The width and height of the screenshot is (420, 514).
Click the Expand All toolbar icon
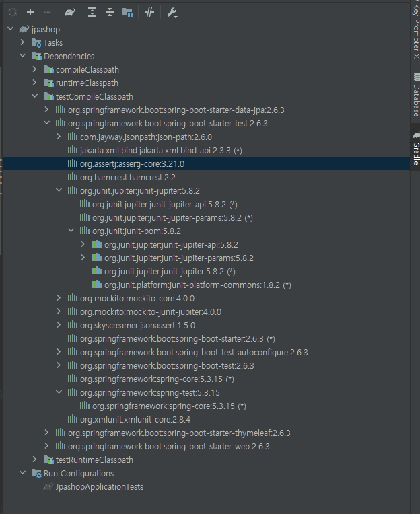(92, 13)
